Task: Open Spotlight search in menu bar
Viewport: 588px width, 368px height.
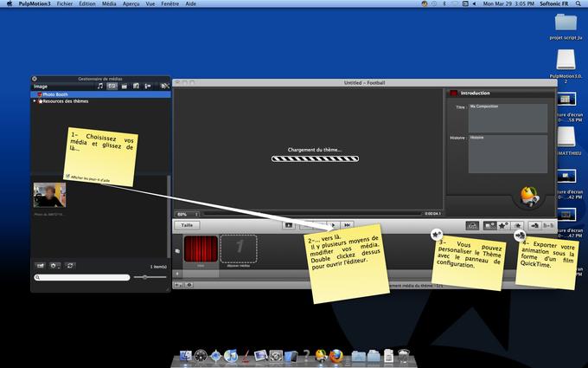Action: [578, 3]
